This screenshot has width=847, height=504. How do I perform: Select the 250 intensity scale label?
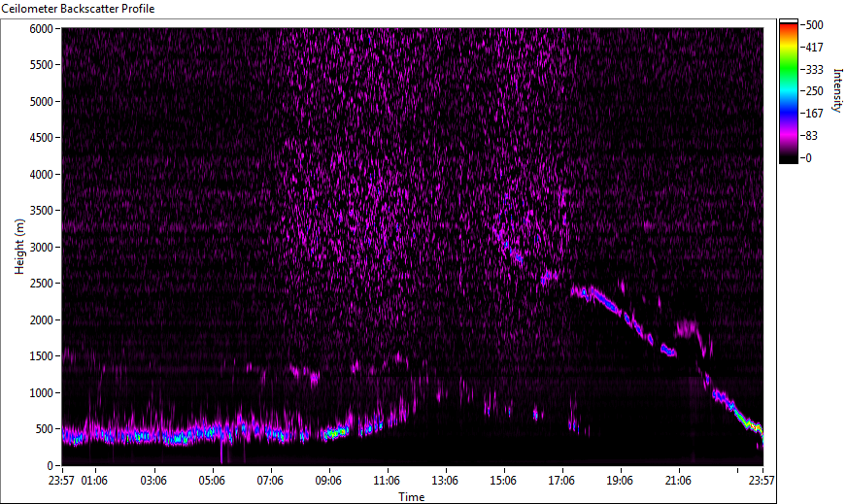click(x=814, y=91)
